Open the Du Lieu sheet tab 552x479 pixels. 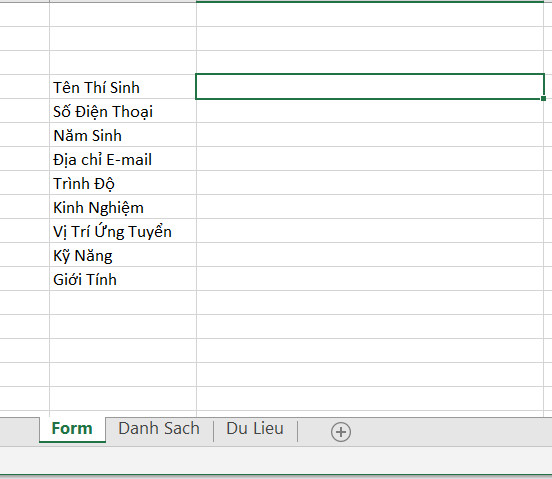(x=255, y=429)
